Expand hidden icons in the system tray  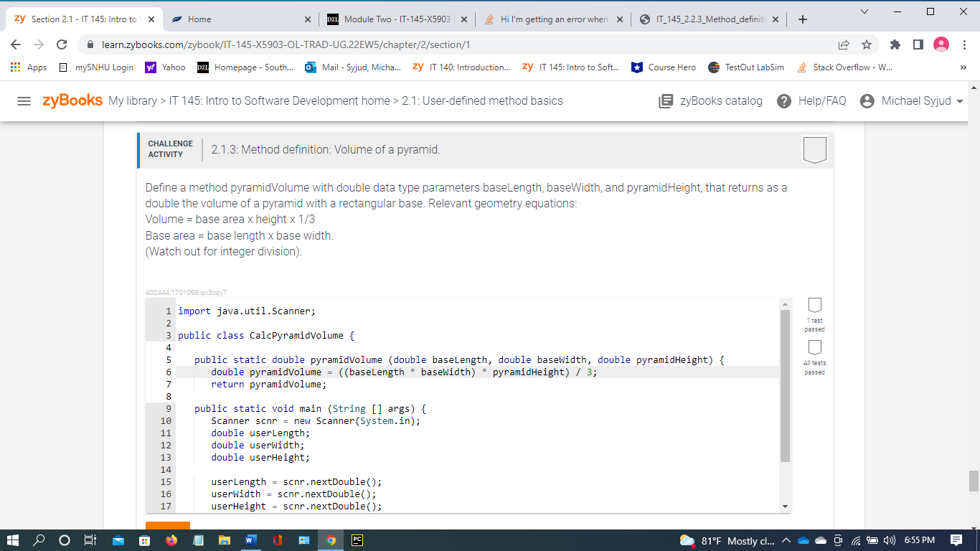[x=786, y=540]
